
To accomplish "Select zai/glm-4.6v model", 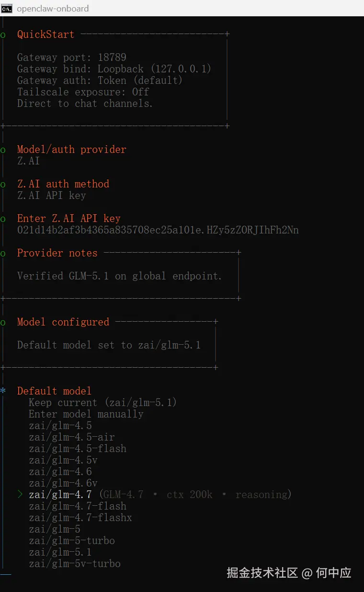I will click(63, 483).
